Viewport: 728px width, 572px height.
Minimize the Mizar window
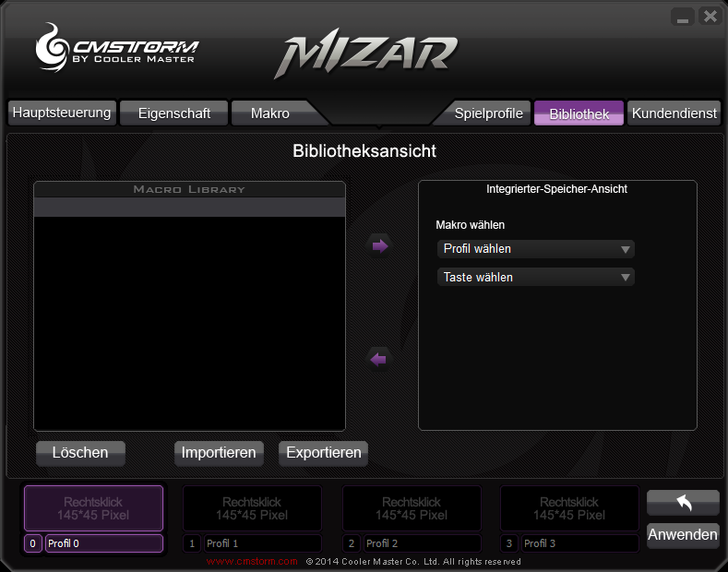click(682, 18)
